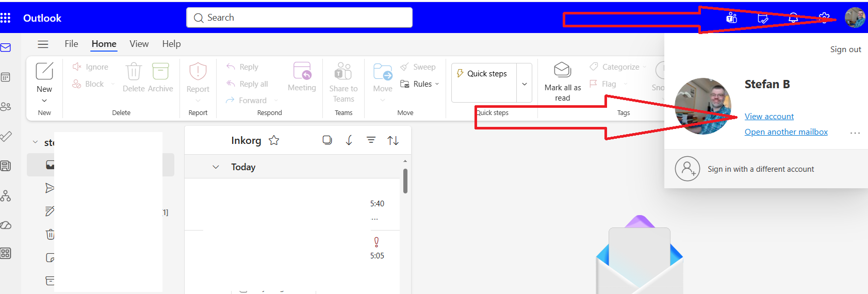
Task: Compose a New mail
Action: (x=44, y=77)
